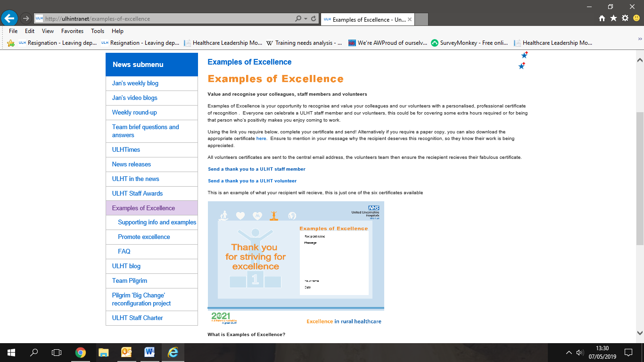Select the Examples of Excellence submenu item
Image resolution: width=644 pixels, height=362 pixels.
[x=151, y=208]
